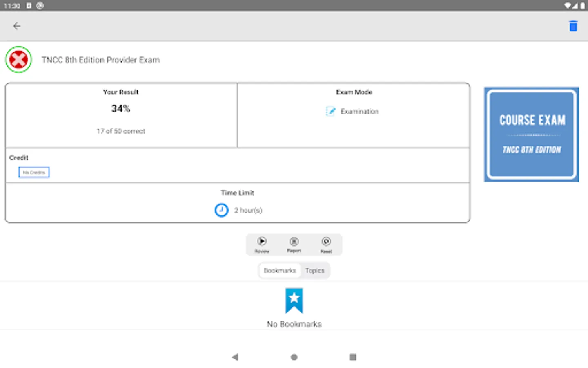The image size is (588, 368).
Task: Reset the exam attempt
Action: click(326, 245)
